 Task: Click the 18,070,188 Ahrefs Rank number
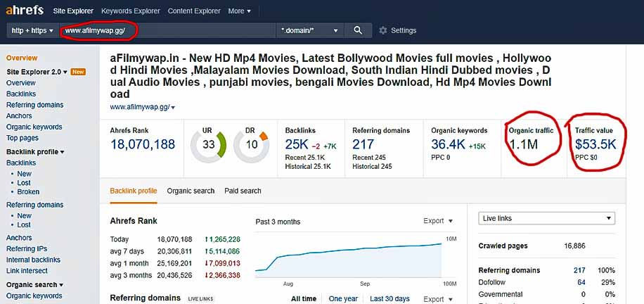click(143, 144)
